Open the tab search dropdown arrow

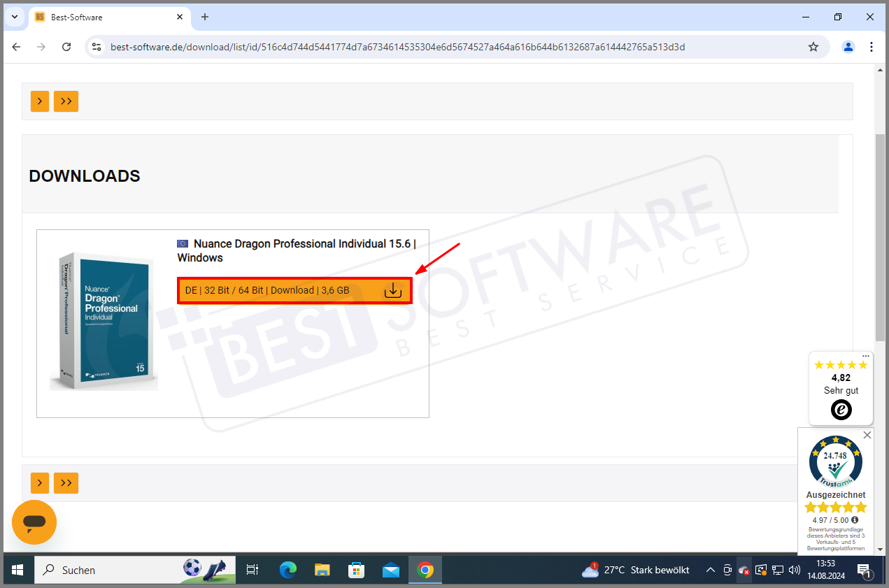pyautogui.click(x=14, y=17)
